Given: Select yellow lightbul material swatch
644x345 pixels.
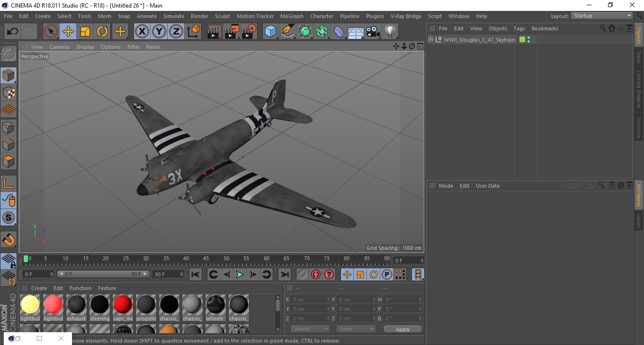Looking at the screenshot, I should [30, 308].
